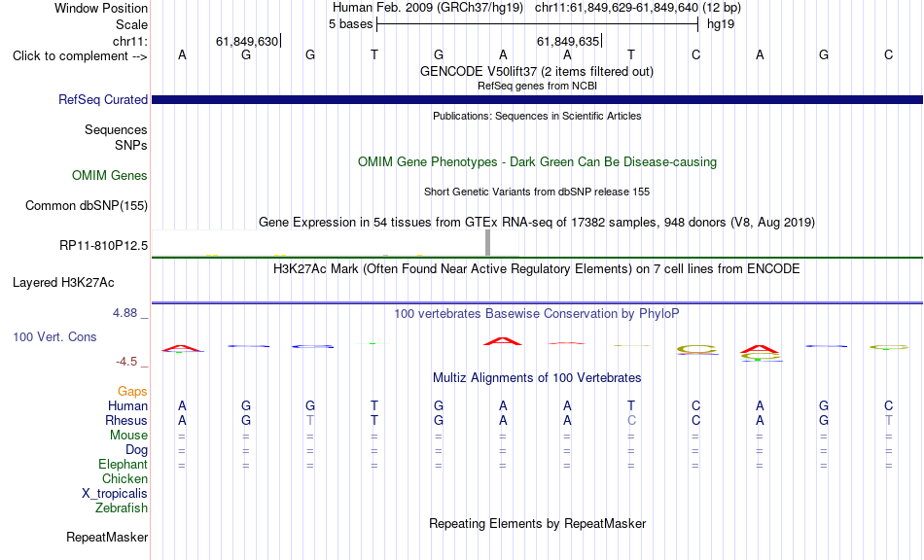Image resolution: width=924 pixels, height=560 pixels.
Task: Open the Layered H3K27Ac track label
Action: tap(63, 283)
